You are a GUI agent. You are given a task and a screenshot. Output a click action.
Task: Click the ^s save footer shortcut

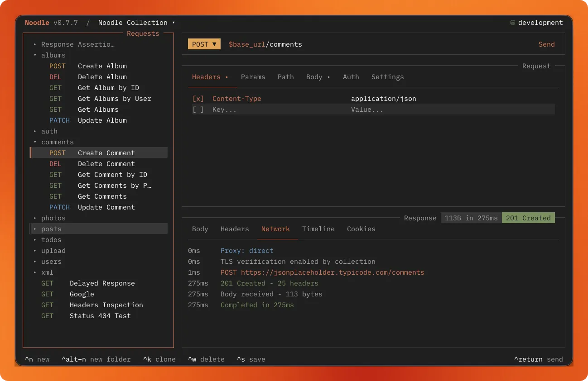click(x=251, y=359)
